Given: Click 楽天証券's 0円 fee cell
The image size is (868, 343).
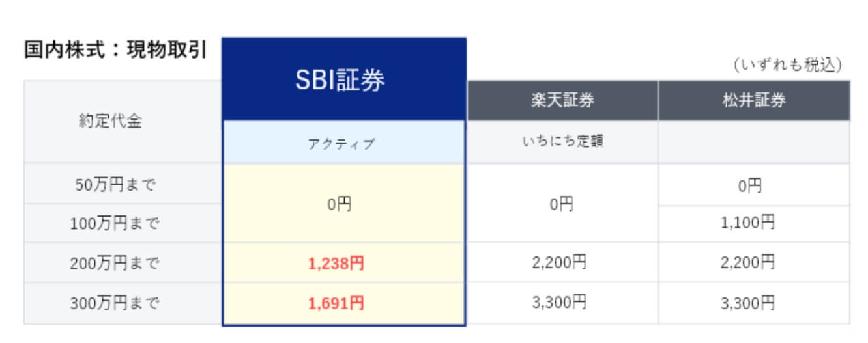Looking at the screenshot, I should point(562,204).
